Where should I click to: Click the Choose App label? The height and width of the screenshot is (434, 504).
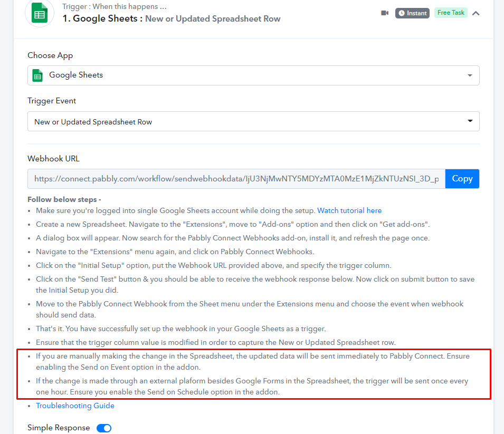tap(50, 55)
